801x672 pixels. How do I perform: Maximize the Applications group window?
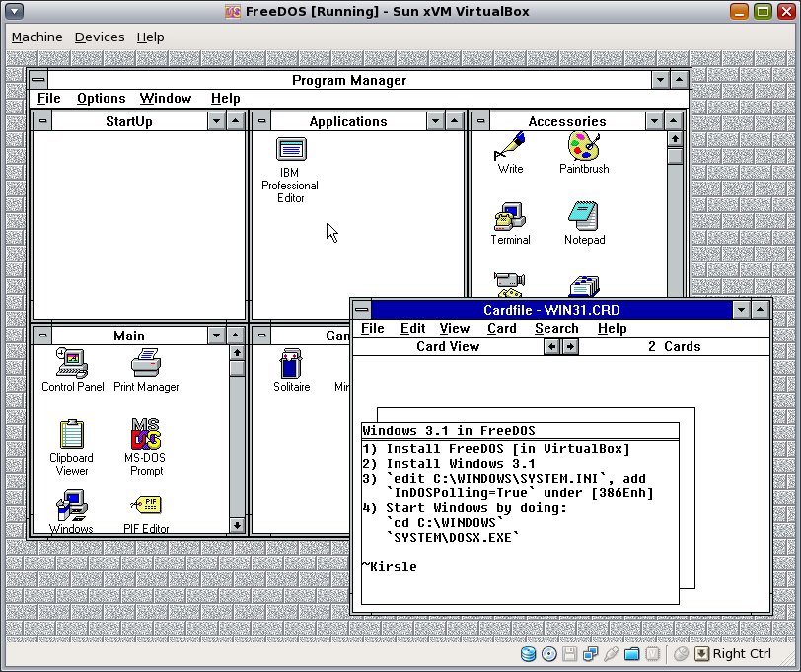[x=454, y=121]
